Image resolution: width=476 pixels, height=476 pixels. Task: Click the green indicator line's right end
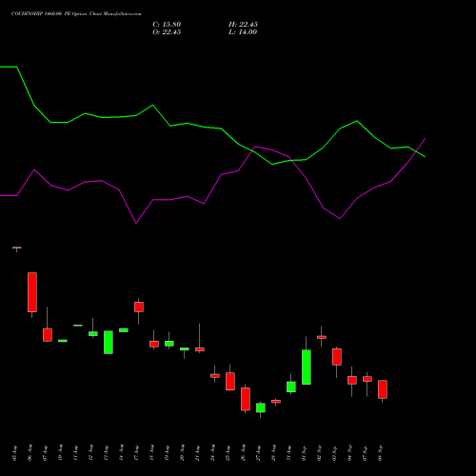(x=425, y=156)
